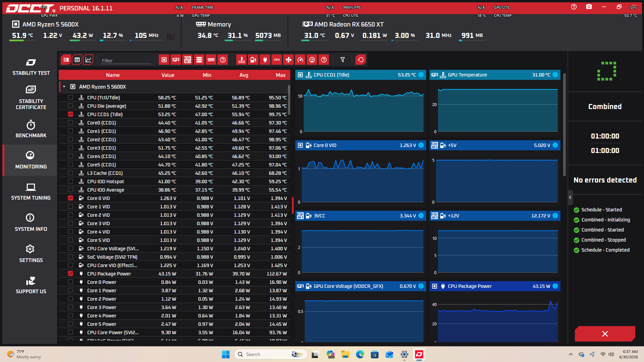Open the help icon in the title bar
The height and width of the screenshot is (362, 644).
574,7
